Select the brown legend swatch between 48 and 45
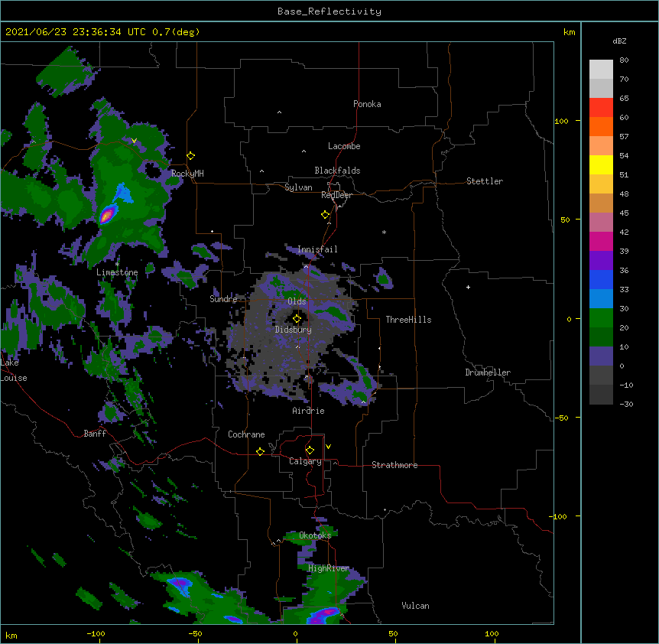The height and width of the screenshot is (644, 659). pyautogui.click(x=601, y=203)
